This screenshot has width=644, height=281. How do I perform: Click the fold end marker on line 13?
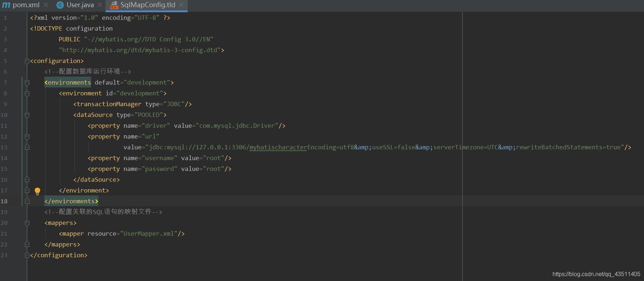[x=27, y=147]
